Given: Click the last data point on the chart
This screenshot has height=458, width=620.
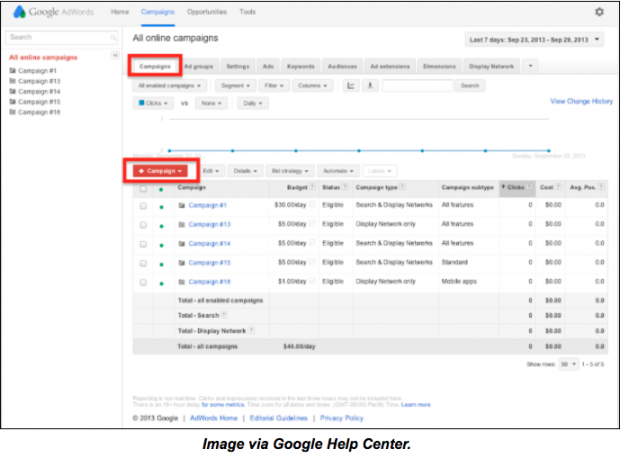Looking at the screenshot, I should (548, 151).
